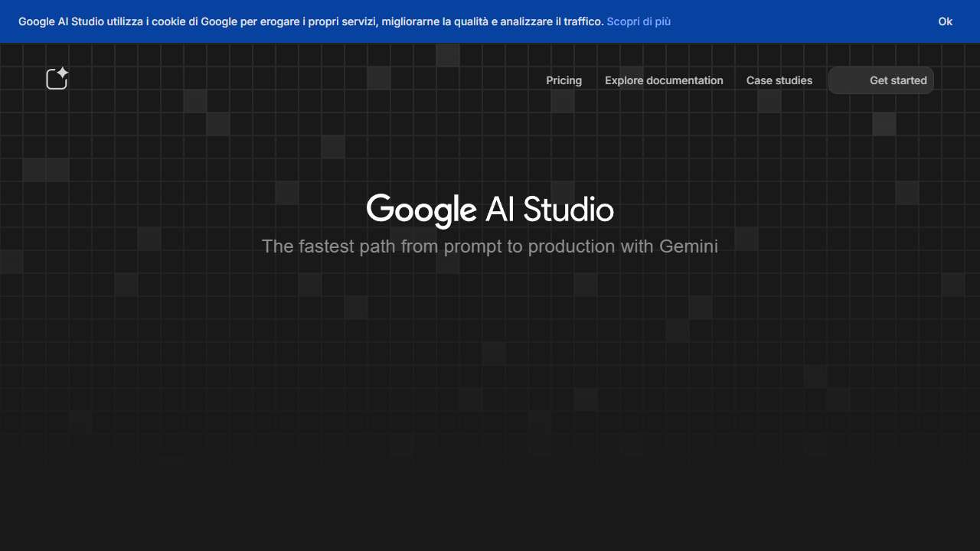Viewport: 980px width, 551px height.
Task: Launch AI Studio via Get started
Action: click(880, 80)
